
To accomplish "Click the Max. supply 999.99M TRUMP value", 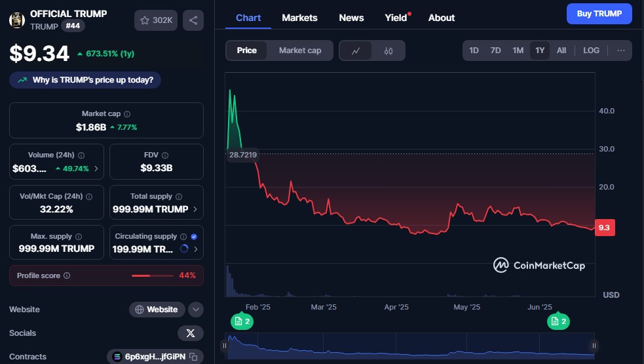I will point(56,249).
